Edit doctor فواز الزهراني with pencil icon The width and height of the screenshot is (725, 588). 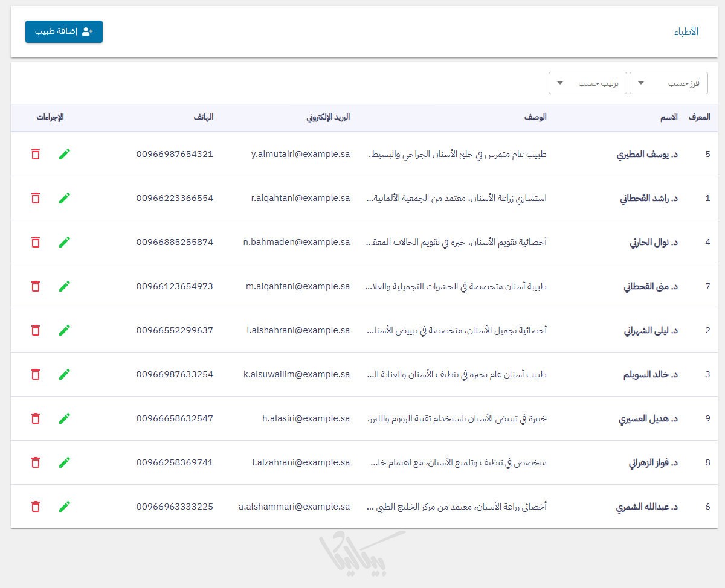click(65, 462)
